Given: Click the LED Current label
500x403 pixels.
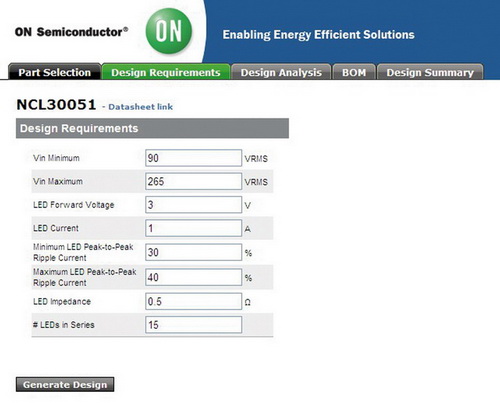Looking at the screenshot, I should point(56,228).
